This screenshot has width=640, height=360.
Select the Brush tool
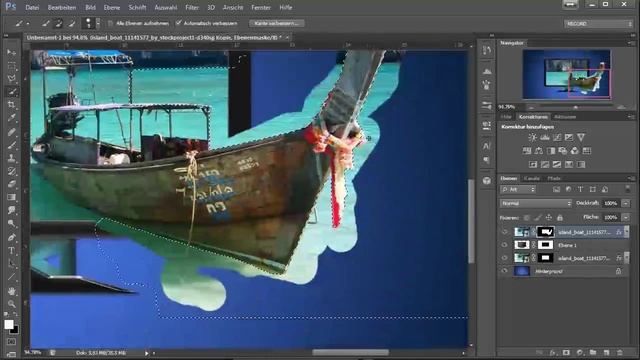tap(11, 144)
